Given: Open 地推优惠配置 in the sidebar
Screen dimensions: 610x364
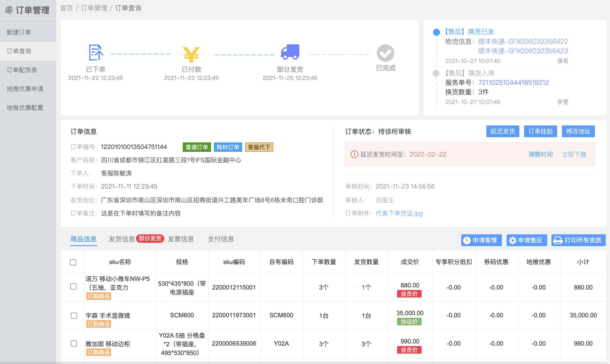Looking at the screenshot, I should tap(28, 108).
